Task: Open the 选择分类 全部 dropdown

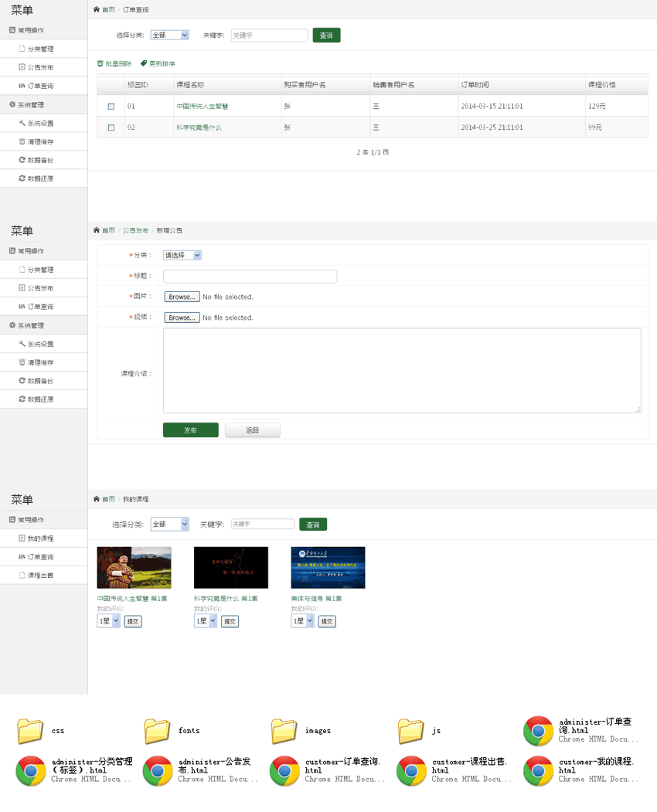Action: tap(169, 35)
